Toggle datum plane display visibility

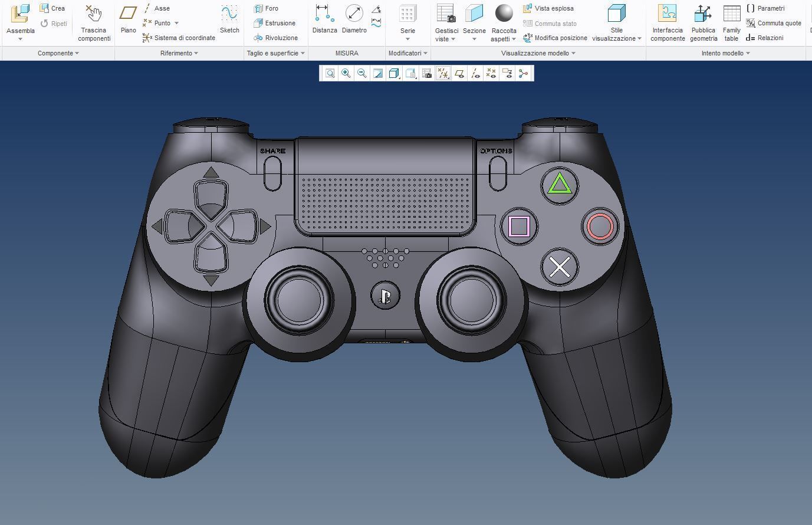(x=459, y=73)
